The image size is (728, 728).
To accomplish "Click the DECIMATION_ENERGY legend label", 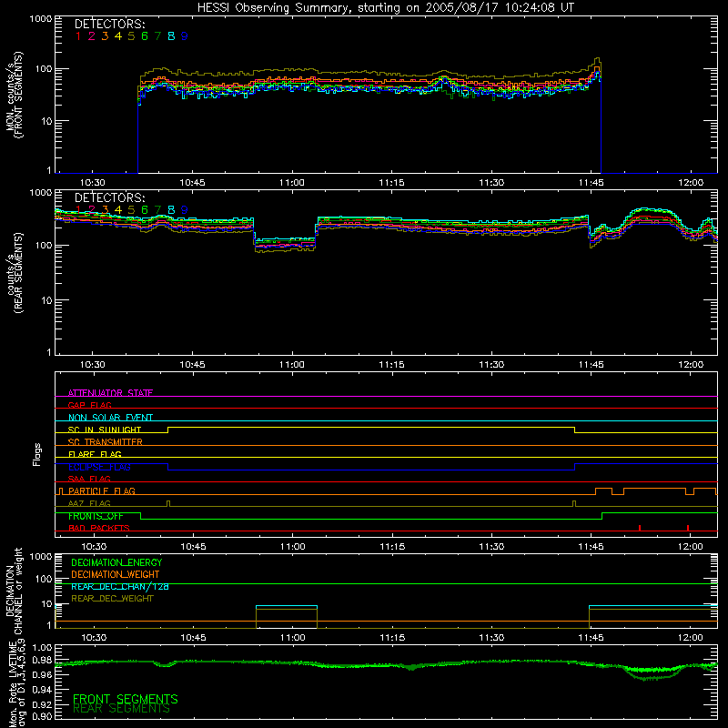I will (116, 562).
